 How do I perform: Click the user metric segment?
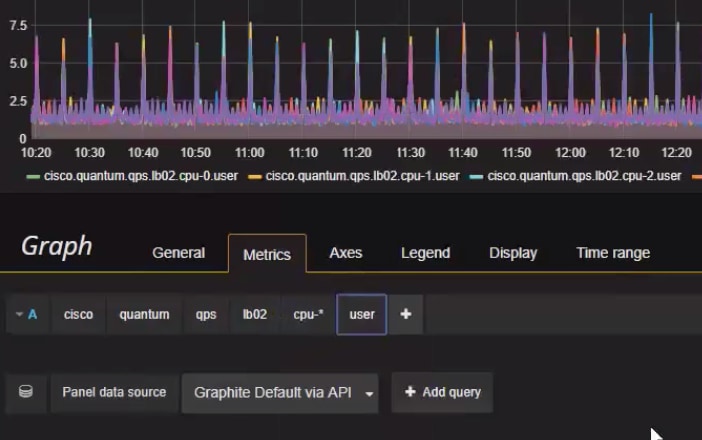[362, 314]
